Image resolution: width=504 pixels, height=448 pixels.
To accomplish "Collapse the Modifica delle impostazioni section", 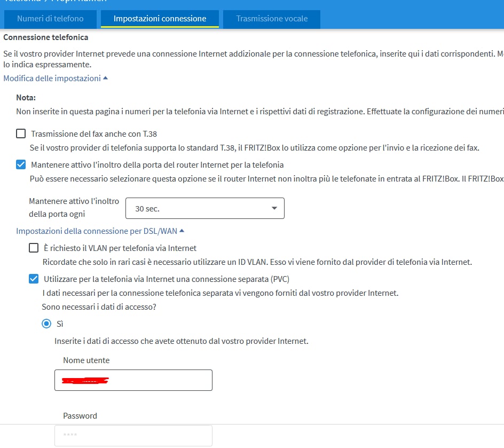I will (x=56, y=78).
